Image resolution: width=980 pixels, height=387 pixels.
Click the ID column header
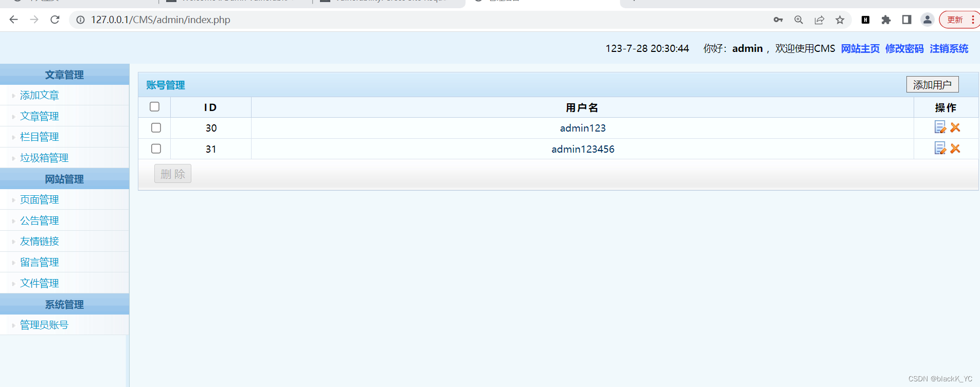pyautogui.click(x=210, y=107)
